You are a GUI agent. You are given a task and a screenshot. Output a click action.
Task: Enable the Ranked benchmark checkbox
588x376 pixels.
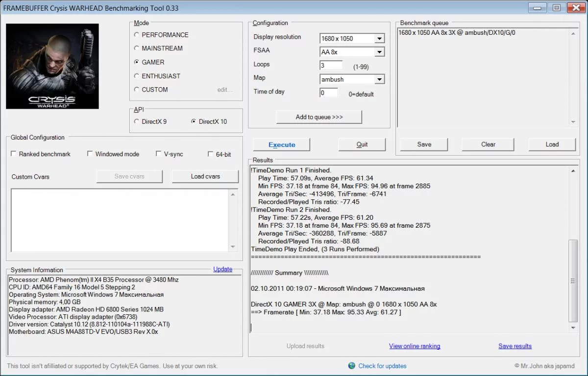(14, 154)
